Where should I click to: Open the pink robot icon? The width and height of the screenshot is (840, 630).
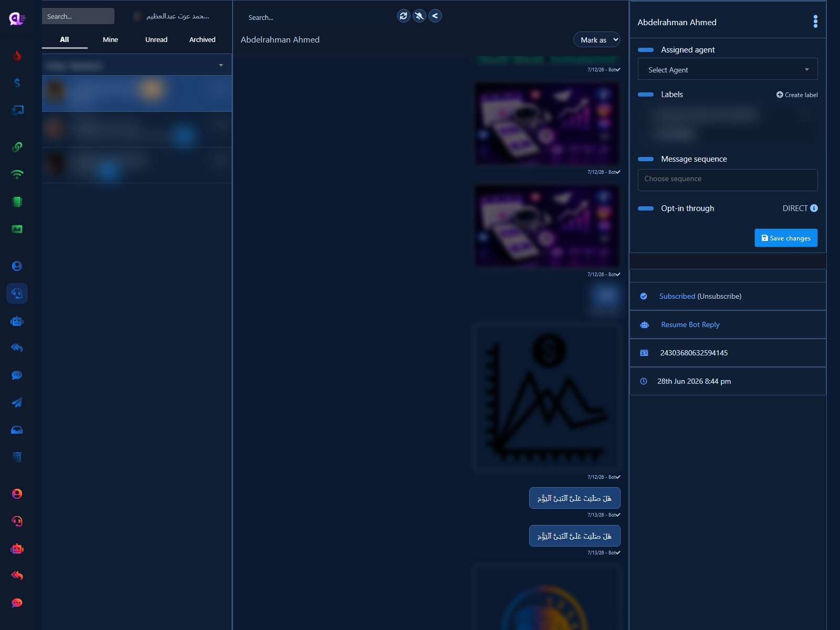[x=17, y=549]
